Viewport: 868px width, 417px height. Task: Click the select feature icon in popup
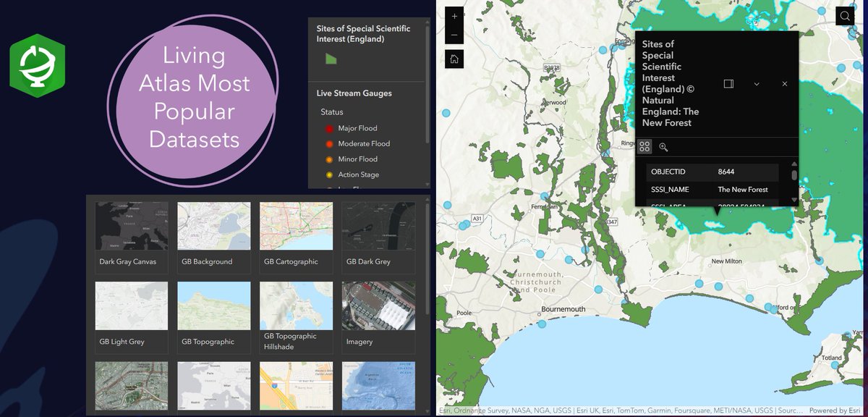coord(644,147)
